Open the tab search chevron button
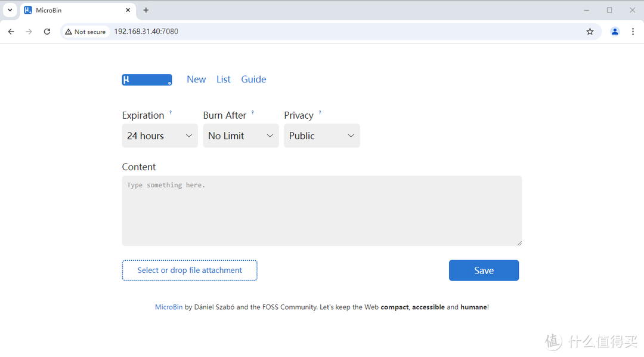Image resolution: width=644 pixels, height=357 pixels. pyautogui.click(x=10, y=10)
